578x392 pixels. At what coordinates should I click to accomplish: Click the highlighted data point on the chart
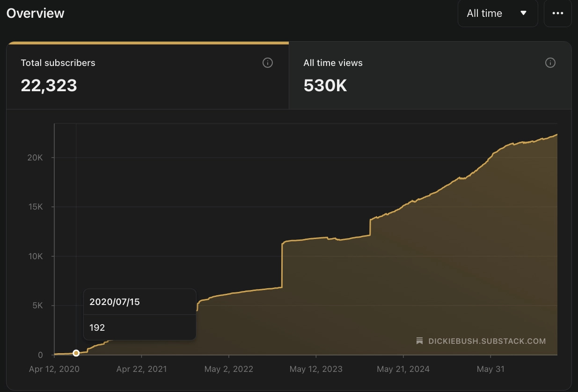tap(76, 353)
